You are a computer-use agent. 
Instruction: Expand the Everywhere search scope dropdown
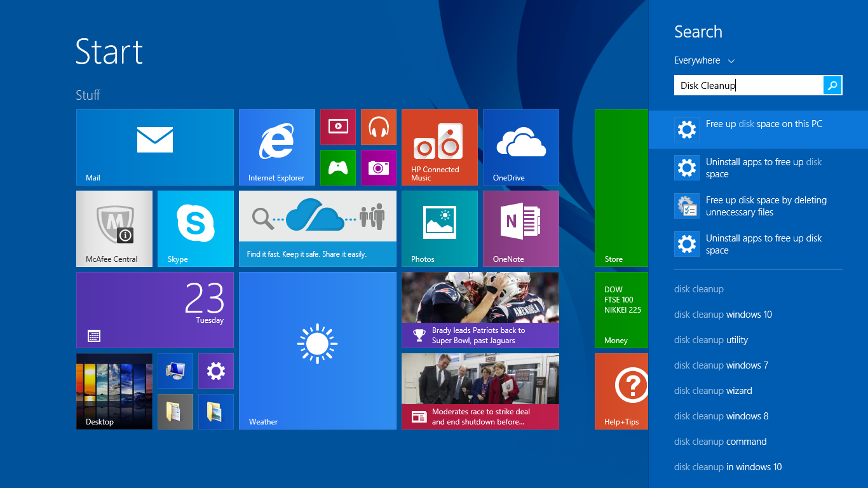[704, 60]
